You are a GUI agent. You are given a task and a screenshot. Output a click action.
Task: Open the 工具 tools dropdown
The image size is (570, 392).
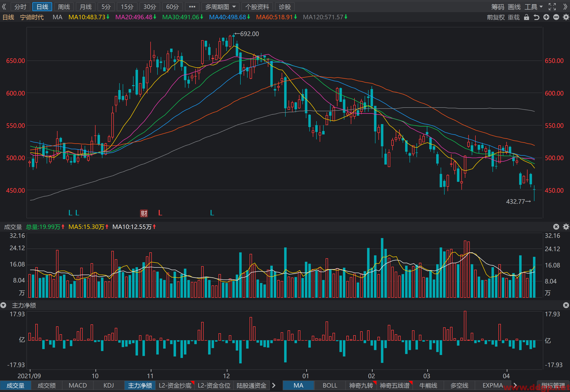tap(534, 7)
